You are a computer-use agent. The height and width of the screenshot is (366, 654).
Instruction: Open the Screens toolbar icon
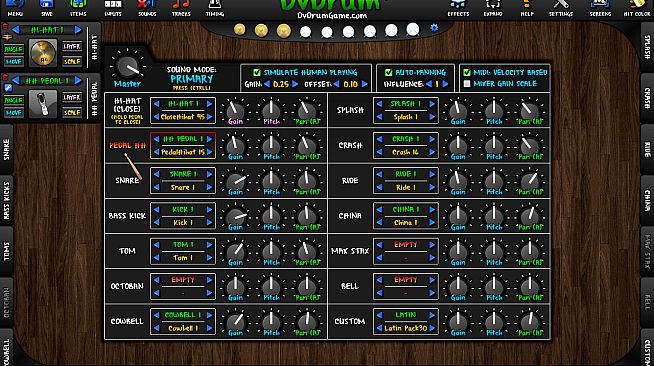point(600,8)
